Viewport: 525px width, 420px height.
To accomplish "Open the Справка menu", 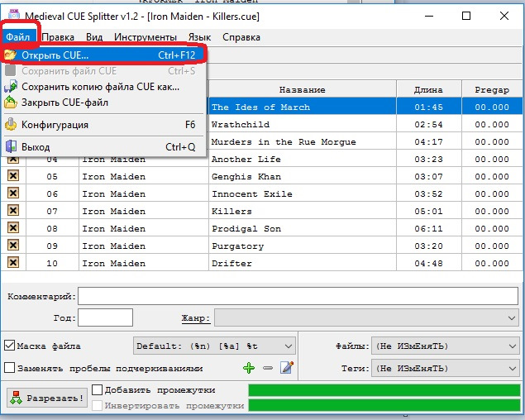I will point(241,37).
